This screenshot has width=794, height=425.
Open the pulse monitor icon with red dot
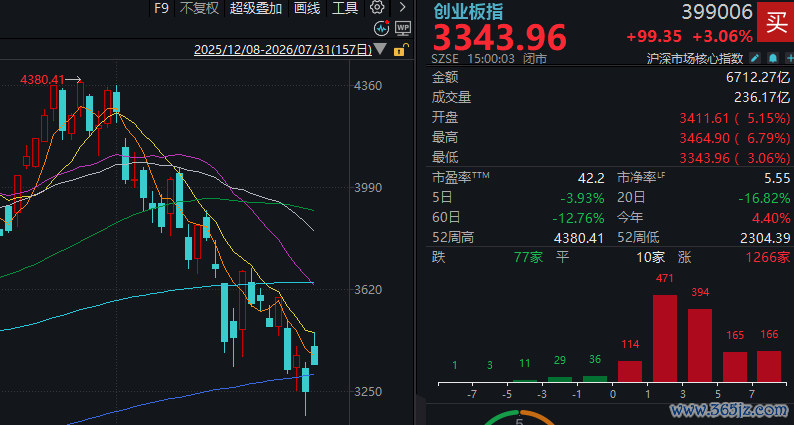coord(381,28)
